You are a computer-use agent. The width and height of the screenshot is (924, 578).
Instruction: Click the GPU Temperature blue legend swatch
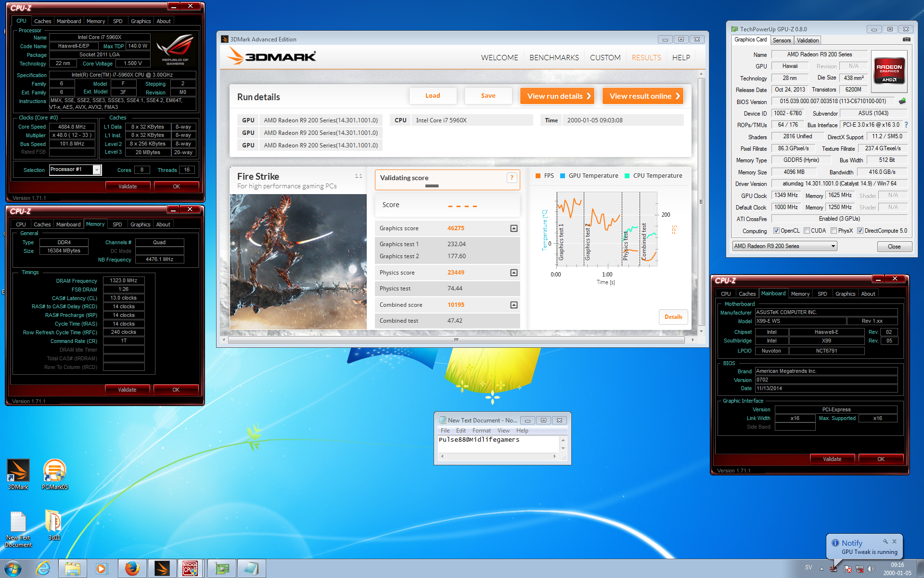point(562,176)
